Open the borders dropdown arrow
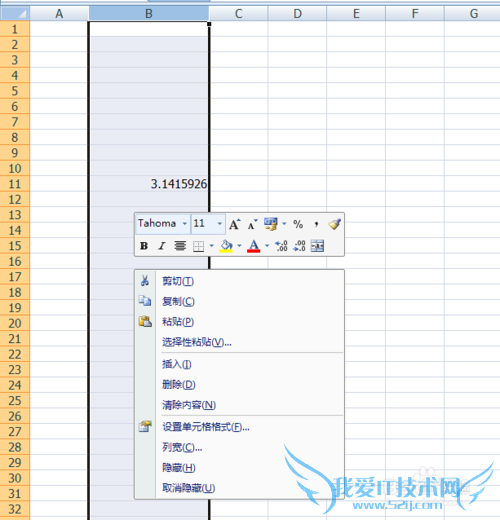 pos(212,246)
